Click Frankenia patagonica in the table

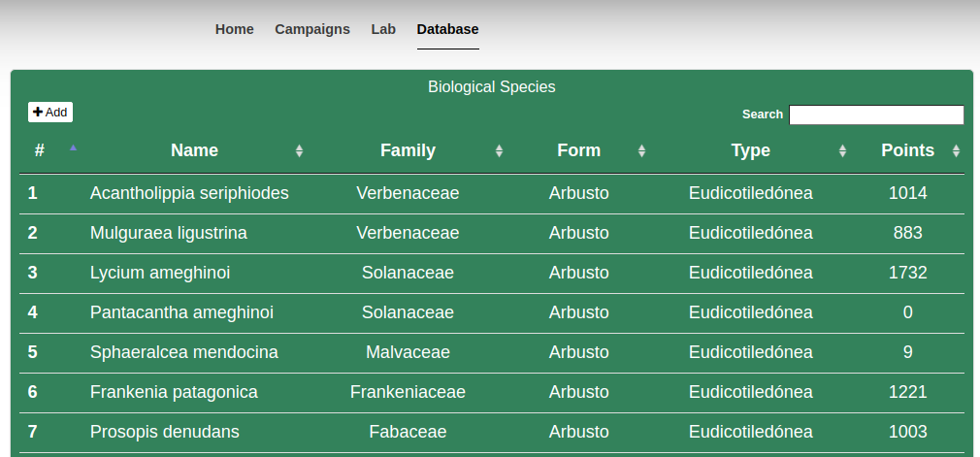174,392
